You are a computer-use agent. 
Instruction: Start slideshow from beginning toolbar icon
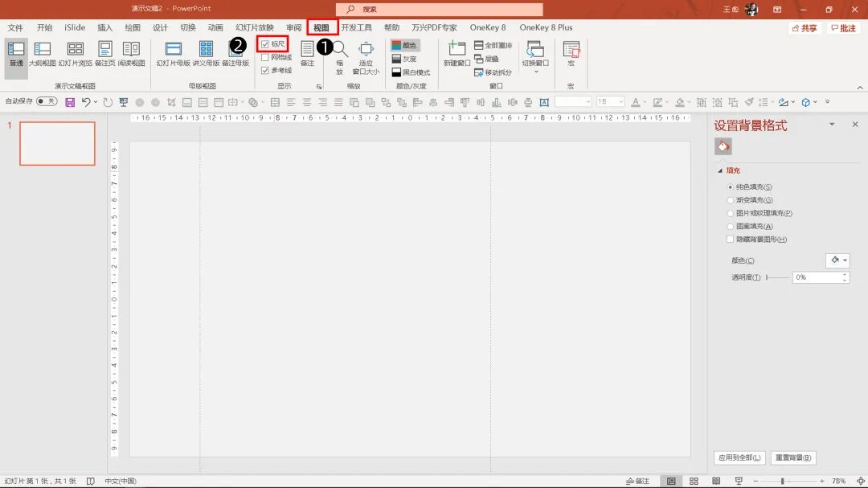pyautogui.click(x=124, y=102)
